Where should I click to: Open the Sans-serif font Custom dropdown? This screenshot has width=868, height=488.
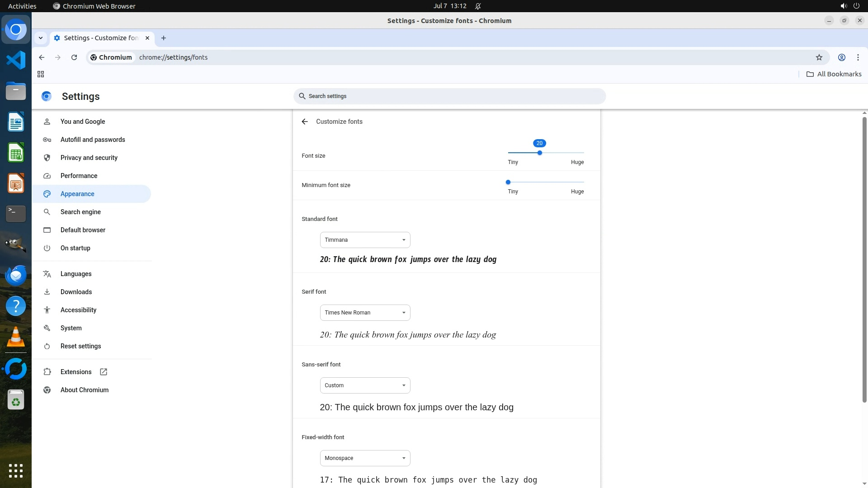click(x=365, y=385)
